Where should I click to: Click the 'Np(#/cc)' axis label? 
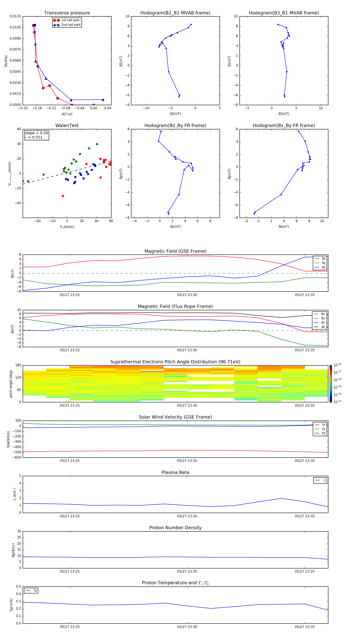click(13, 550)
